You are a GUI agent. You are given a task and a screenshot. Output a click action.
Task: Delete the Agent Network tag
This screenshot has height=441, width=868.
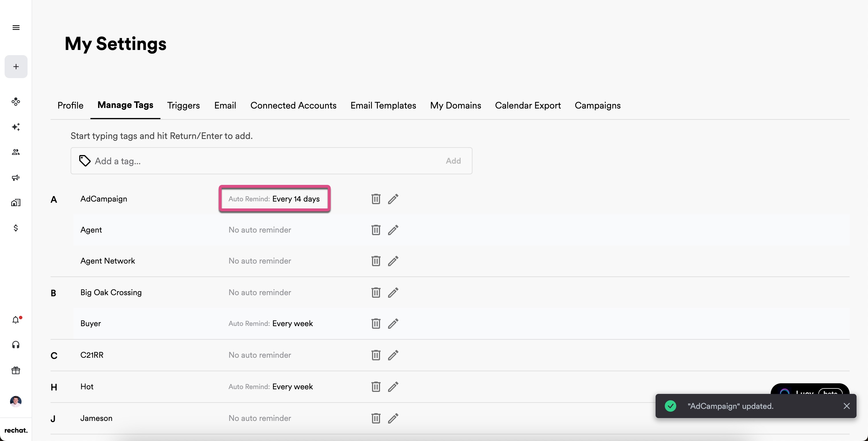[x=376, y=261]
